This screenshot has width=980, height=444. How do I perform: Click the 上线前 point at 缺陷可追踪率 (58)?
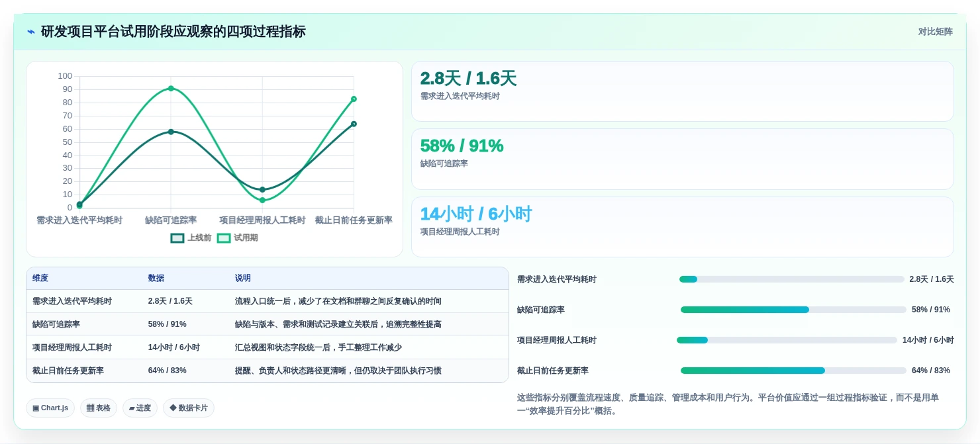pos(171,132)
